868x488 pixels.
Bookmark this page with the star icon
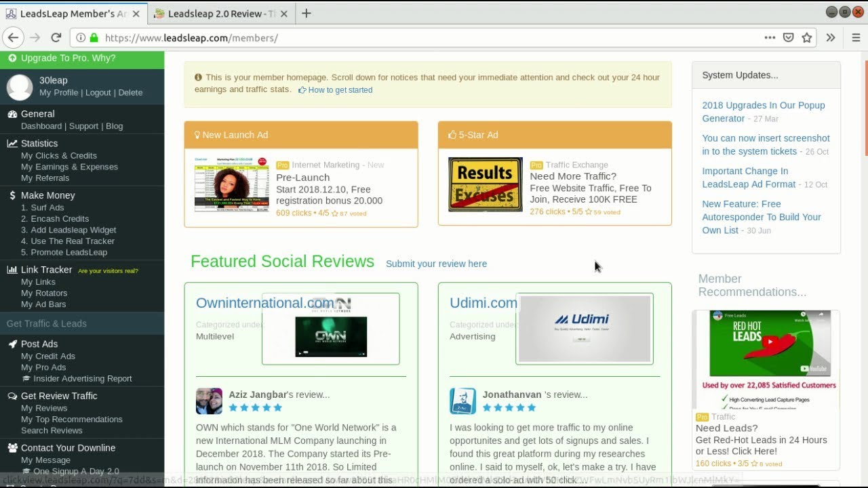point(807,38)
